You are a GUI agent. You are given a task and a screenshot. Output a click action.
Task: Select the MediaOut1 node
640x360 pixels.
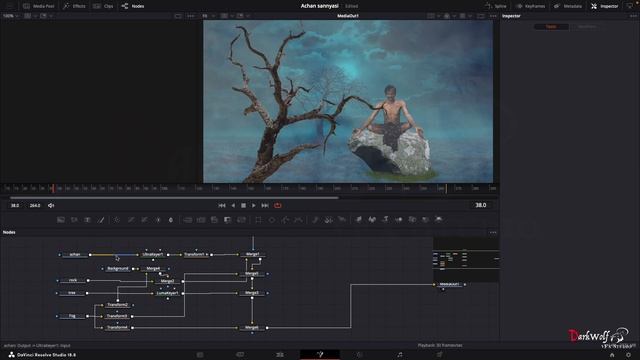[x=449, y=284]
